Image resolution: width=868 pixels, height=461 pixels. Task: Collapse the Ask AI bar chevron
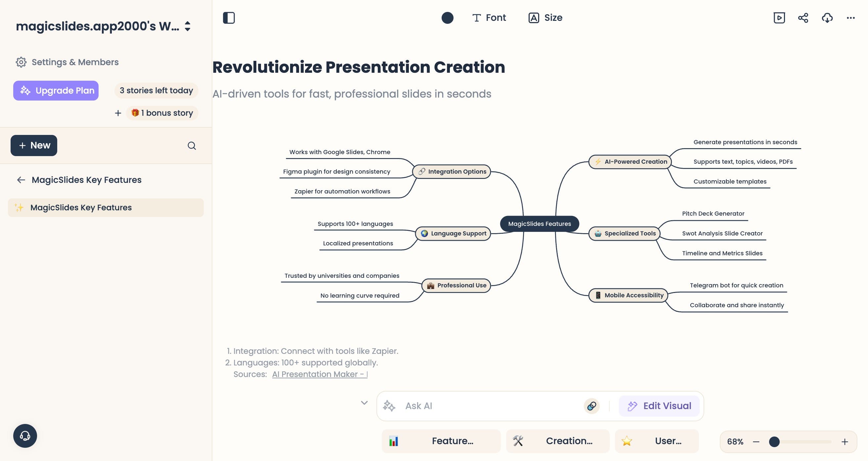(x=364, y=402)
